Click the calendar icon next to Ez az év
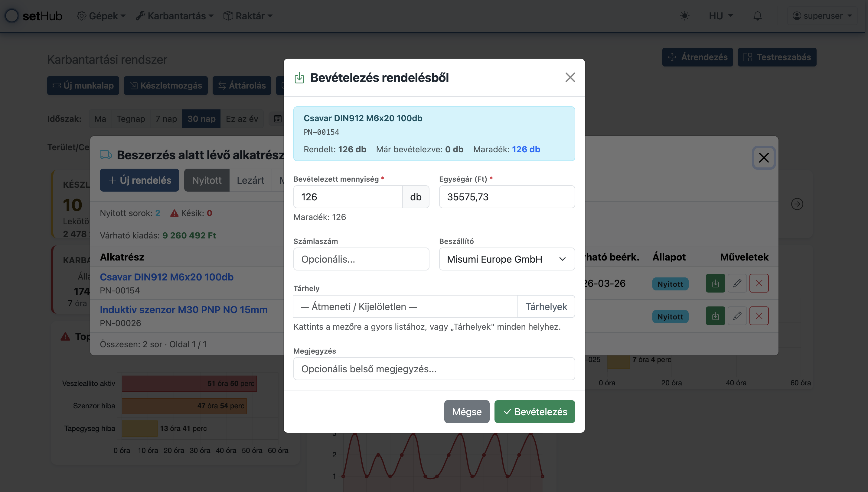Screen dimensions: 868x492 click(x=278, y=119)
